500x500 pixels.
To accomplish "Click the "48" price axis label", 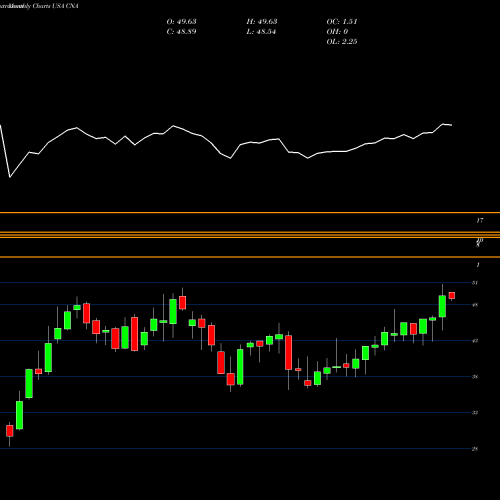I will [x=475, y=305].
